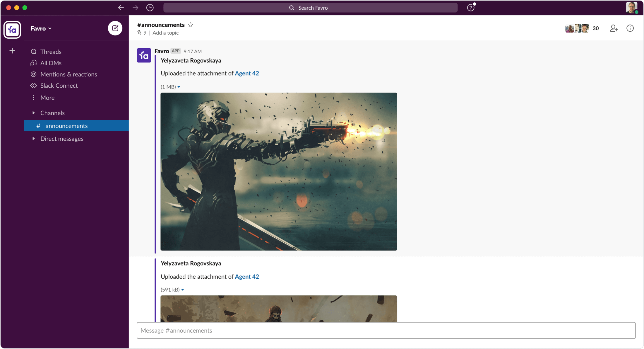Star the announcements channel

(x=190, y=25)
